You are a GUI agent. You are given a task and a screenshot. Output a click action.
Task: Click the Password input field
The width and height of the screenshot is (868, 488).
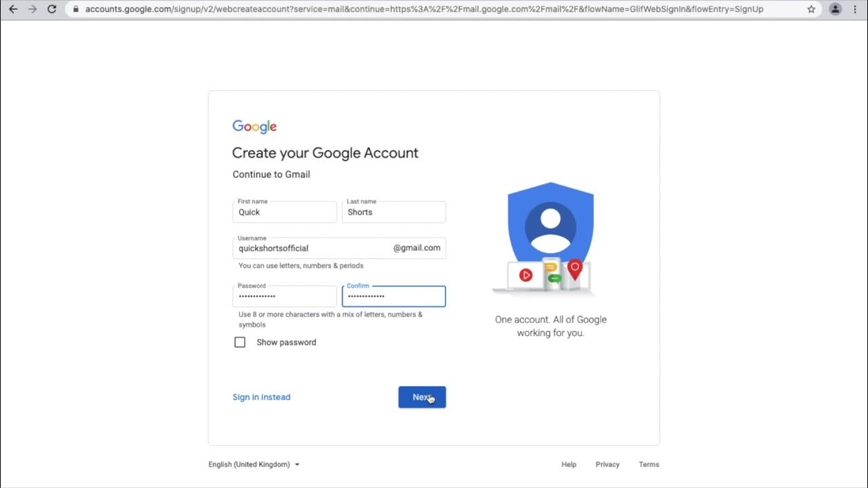pos(285,296)
